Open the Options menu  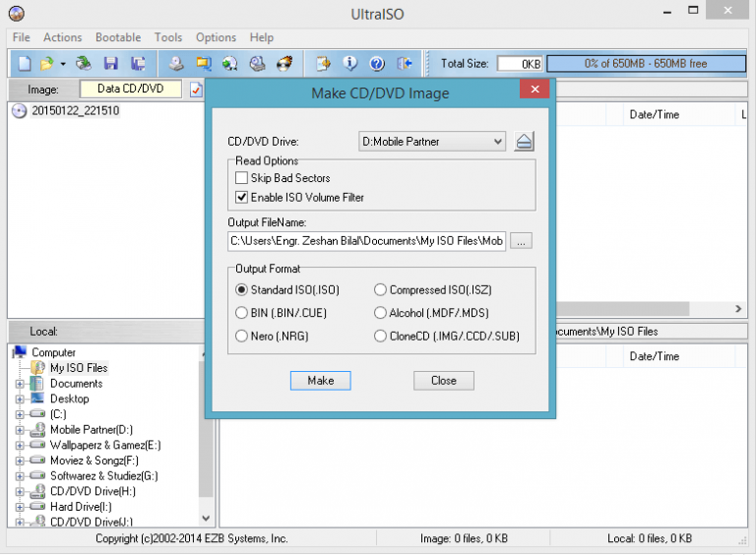point(216,37)
